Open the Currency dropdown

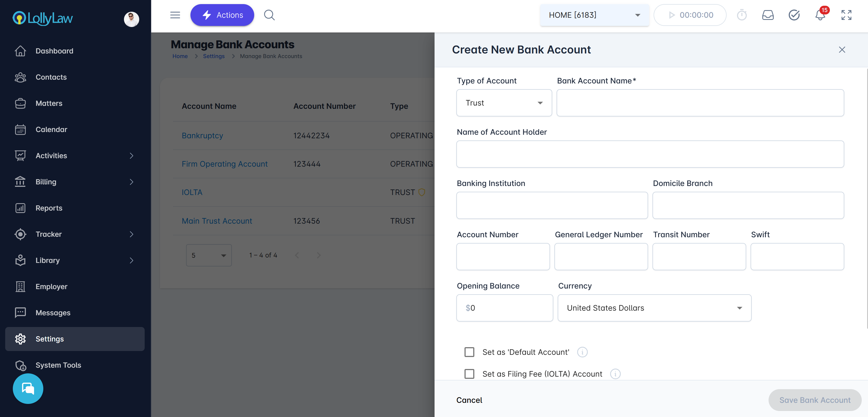click(654, 308)
